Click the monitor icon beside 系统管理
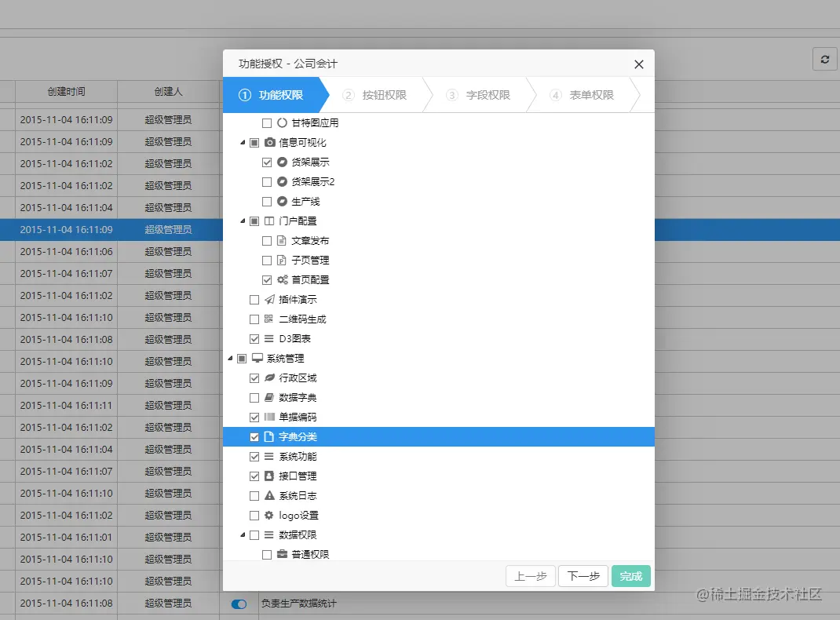 257,358
